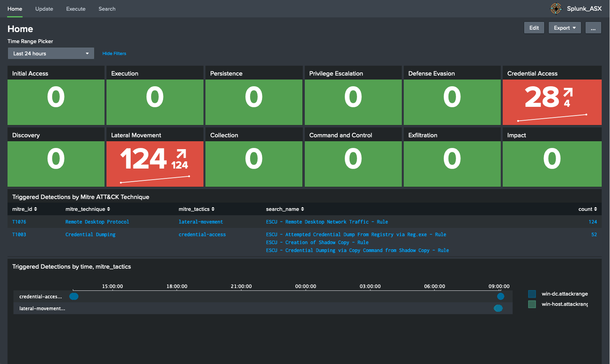This screenshot has width=610, height=364.
Task: Click the Credential Access 28 value
Action: [x=542, y=97]
